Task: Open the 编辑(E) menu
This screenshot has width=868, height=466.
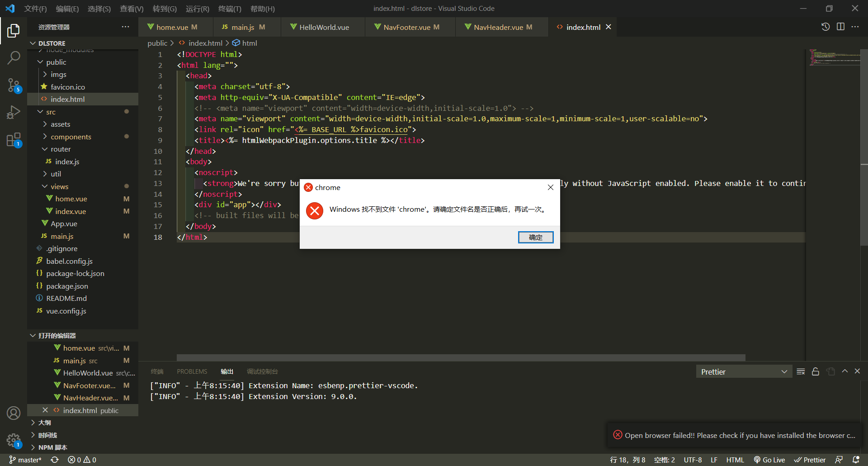Action: 67,9
